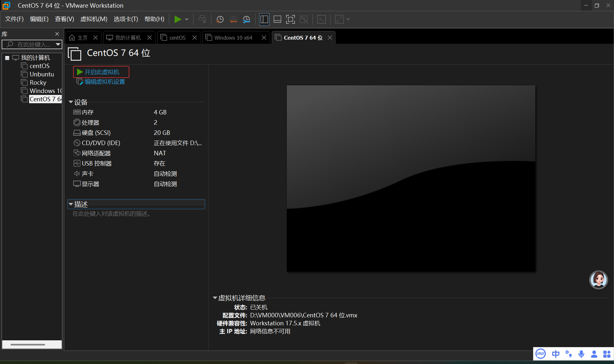The image size is (614, 364).
Task: Focus the library search field
Action: click(x=31, y=44)
